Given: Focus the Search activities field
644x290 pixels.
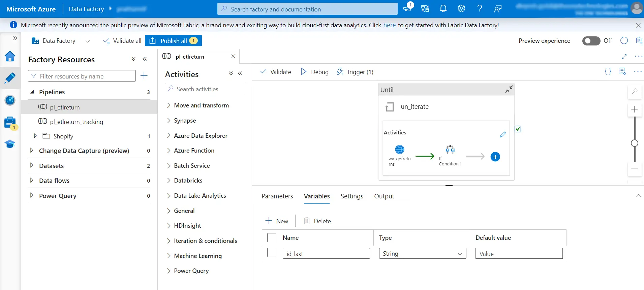Looking at the screenshot, I should point(205,89).
